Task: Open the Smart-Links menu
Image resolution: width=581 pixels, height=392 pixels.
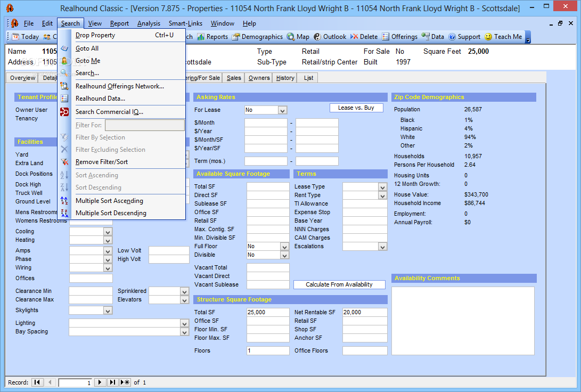Action: click(185, 23)
